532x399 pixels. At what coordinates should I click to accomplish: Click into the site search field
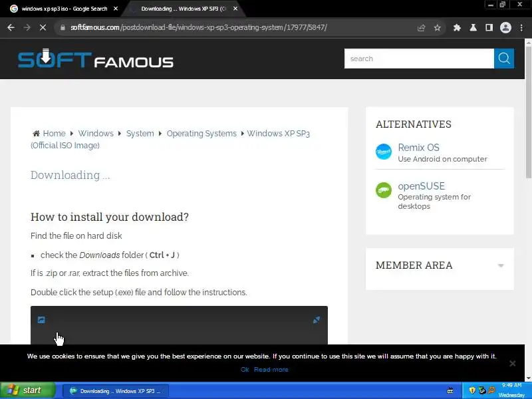click(x=419, y=59)
